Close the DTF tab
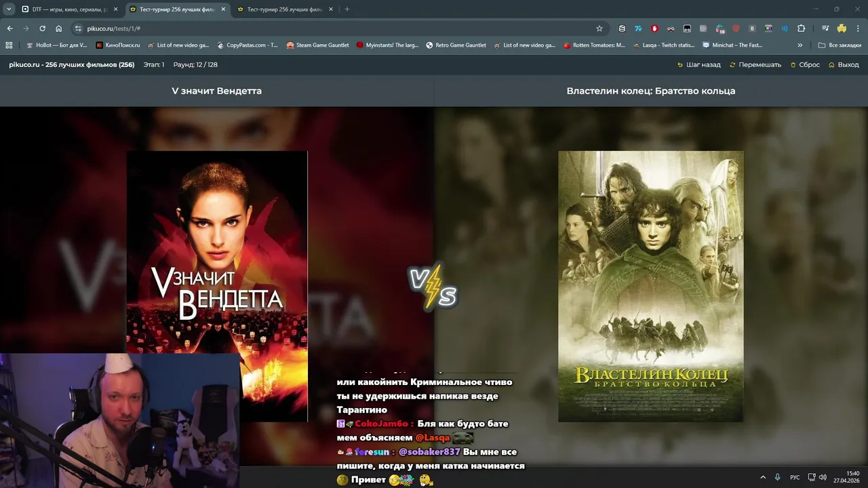 point(115,9)
